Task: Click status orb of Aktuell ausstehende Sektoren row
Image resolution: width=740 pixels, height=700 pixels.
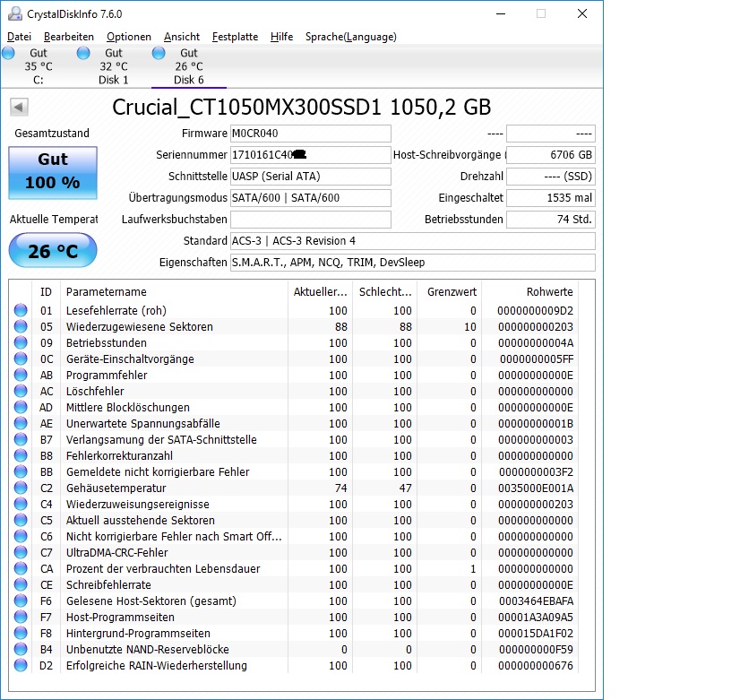Action: 21,520
